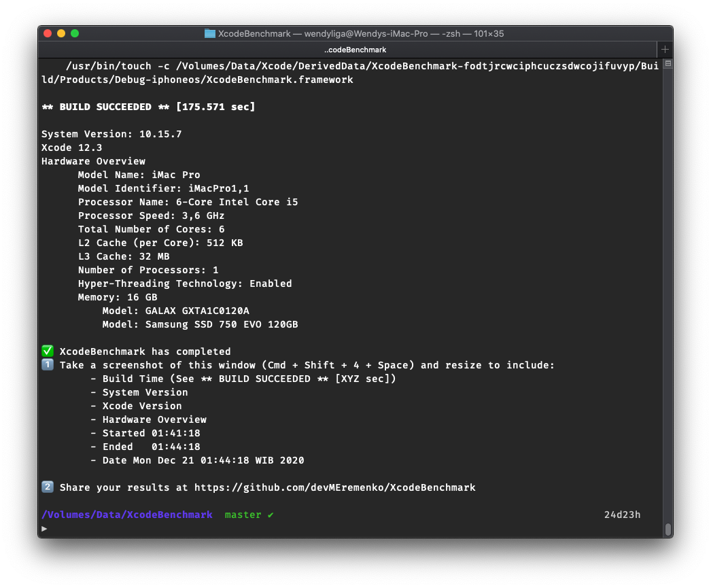Screen dimensions: 711x588
Task: Click Memory: 16 GB
Action: tap(118, 298)
